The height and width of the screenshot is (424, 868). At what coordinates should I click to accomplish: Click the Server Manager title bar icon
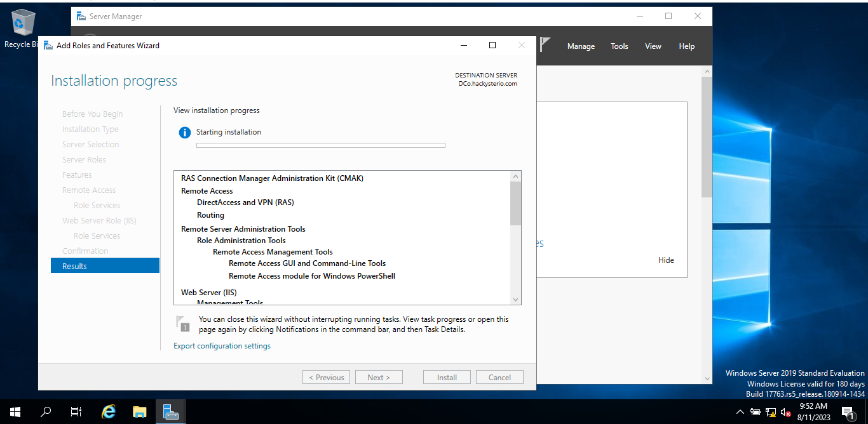(x=81, y=16)
